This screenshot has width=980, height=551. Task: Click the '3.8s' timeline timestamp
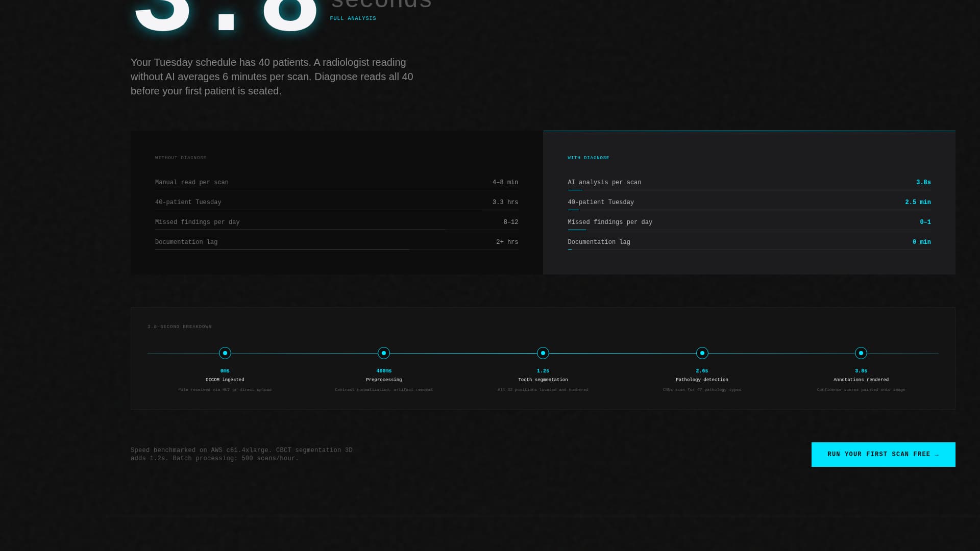(861, 371)
